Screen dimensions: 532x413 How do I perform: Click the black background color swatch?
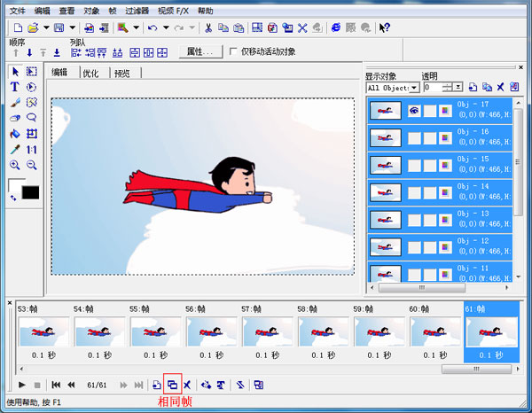click(x=30, y=192)
